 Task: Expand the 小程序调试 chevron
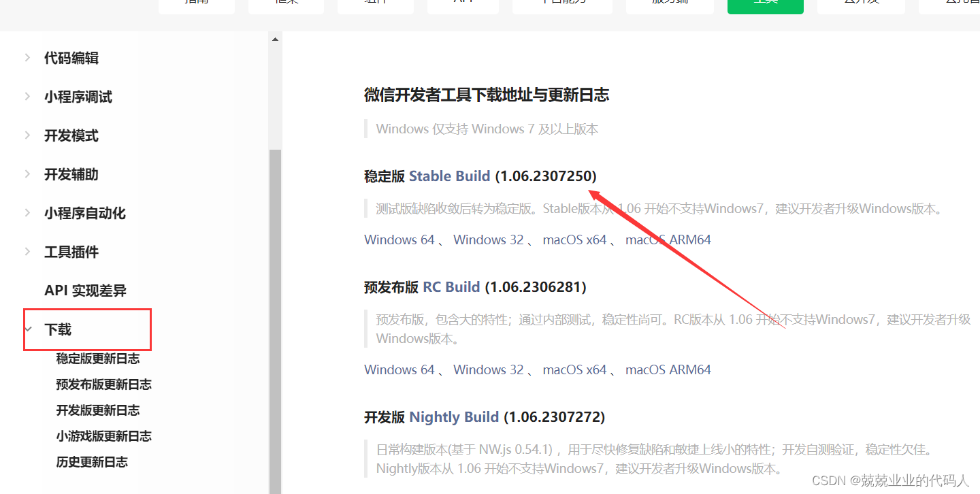pyautogui.click(x=27, y=97)
